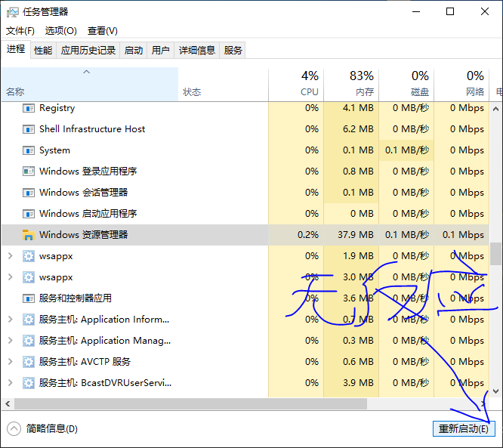Viewport: 503px width, 448px height.
Task: Click the 4.1 MB memory value
Action: 358,108
